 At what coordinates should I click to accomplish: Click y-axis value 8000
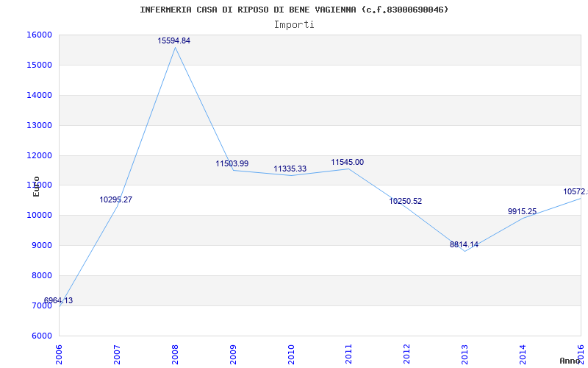pyautogui.click(x=41, y=275)
